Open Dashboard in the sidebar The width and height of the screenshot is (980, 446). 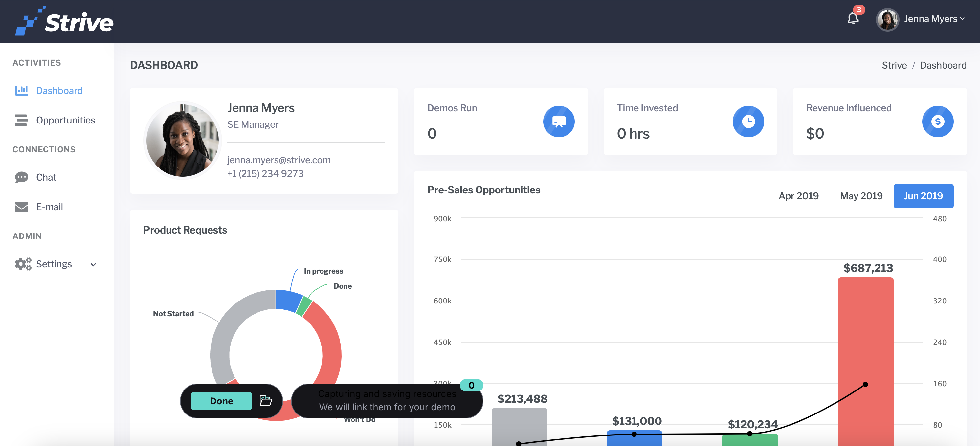click(x=59, y=91)
